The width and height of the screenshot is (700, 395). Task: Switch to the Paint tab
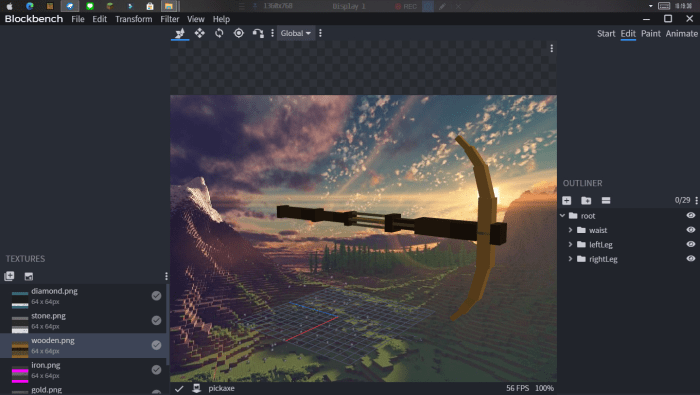point(650,33)
